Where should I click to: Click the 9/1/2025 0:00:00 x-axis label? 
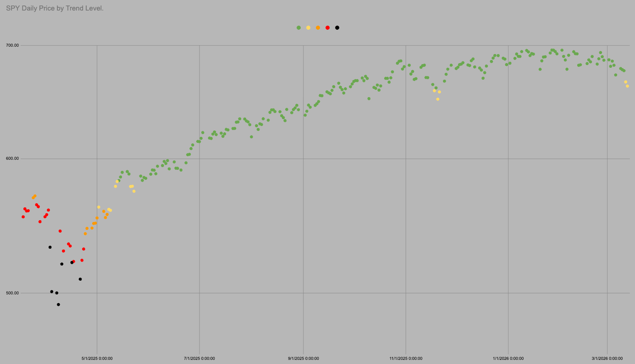coord(304,358)
